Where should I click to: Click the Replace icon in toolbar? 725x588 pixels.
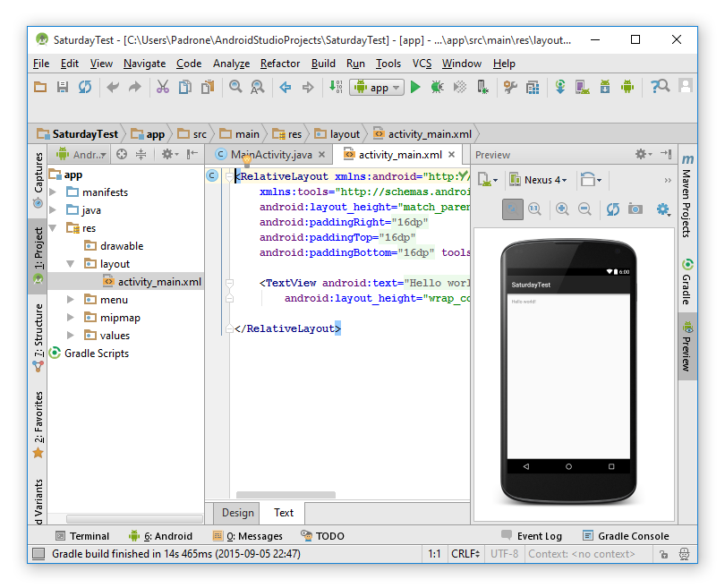coord(258,87)
